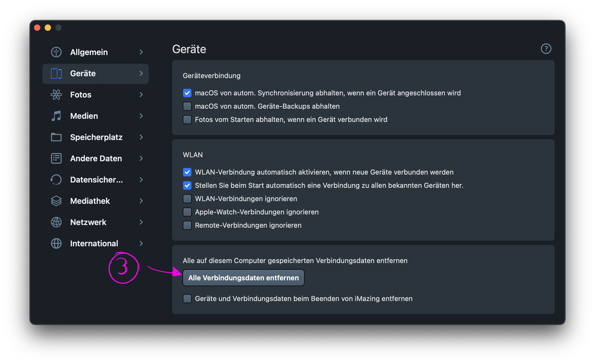
Task: Tick Apple-Watch-Verbindungen ignorieren checkbox
Action: point(187,212)
